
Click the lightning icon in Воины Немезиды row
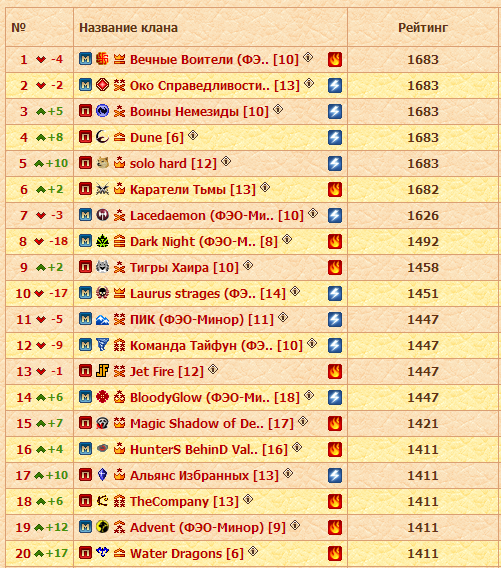[335, 112]
